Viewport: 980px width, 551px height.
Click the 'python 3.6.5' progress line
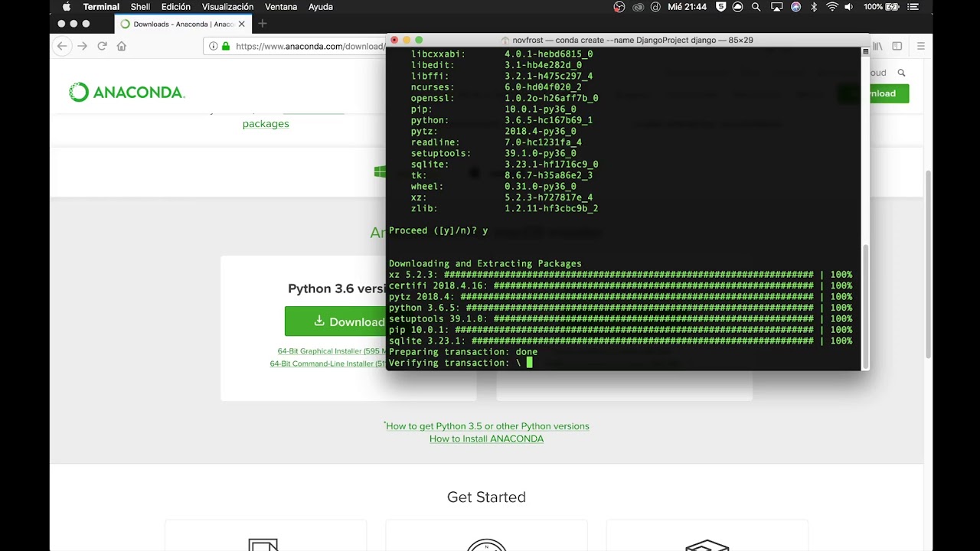click(620, 308)
